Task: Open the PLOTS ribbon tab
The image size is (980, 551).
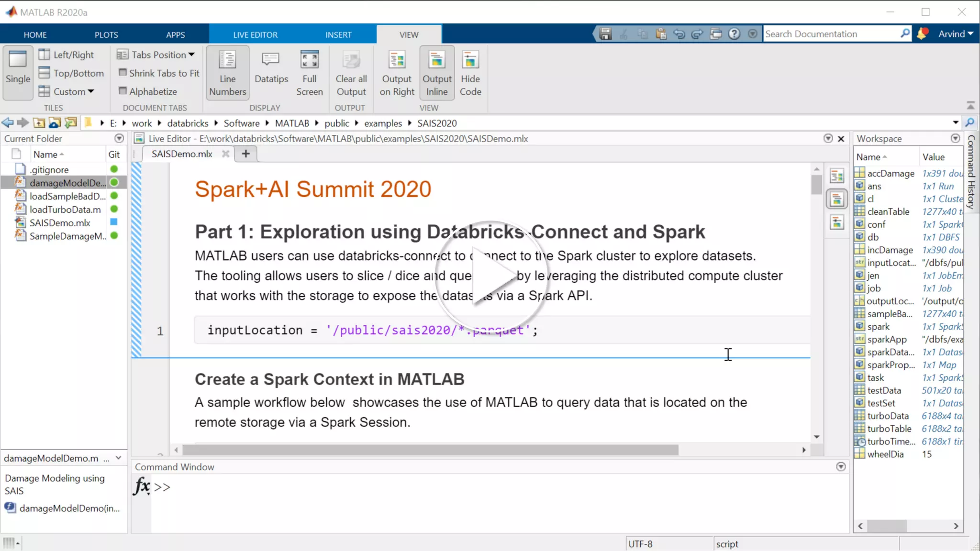Action: tap(106, 34)
